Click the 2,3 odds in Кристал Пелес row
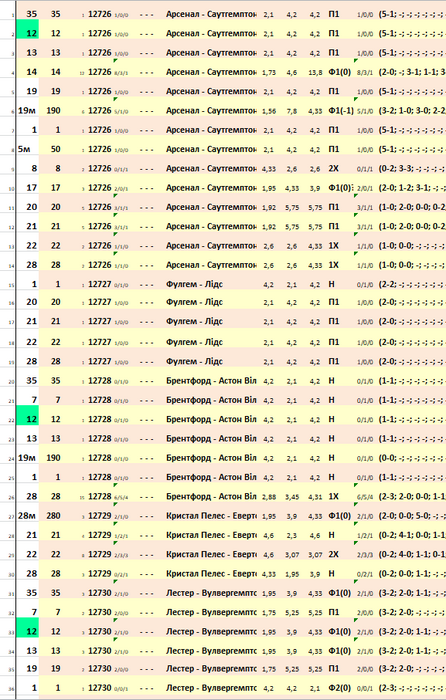 pos(292,535)
